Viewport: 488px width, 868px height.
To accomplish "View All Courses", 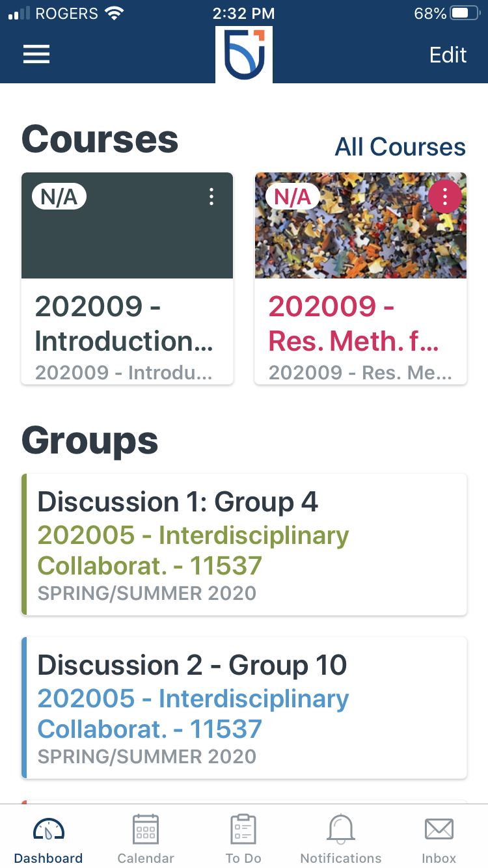I will click(400, 147).
